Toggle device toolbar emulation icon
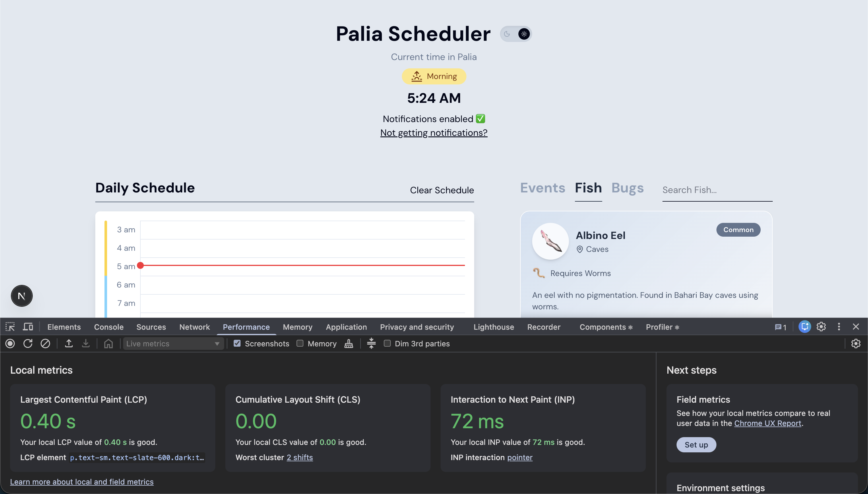The width and height of the screenshot is (868, 494). 28,327
